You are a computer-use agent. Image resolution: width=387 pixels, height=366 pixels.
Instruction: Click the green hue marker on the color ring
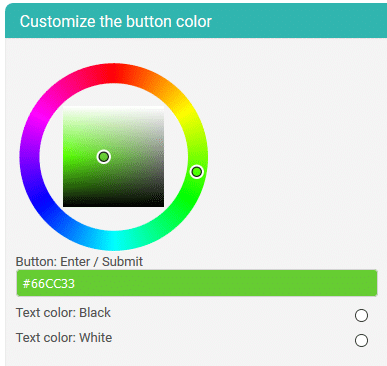pos(197,172)
